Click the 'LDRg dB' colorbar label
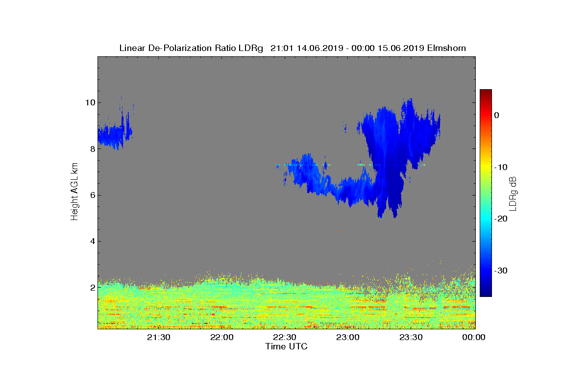 (x=513, y=193)
